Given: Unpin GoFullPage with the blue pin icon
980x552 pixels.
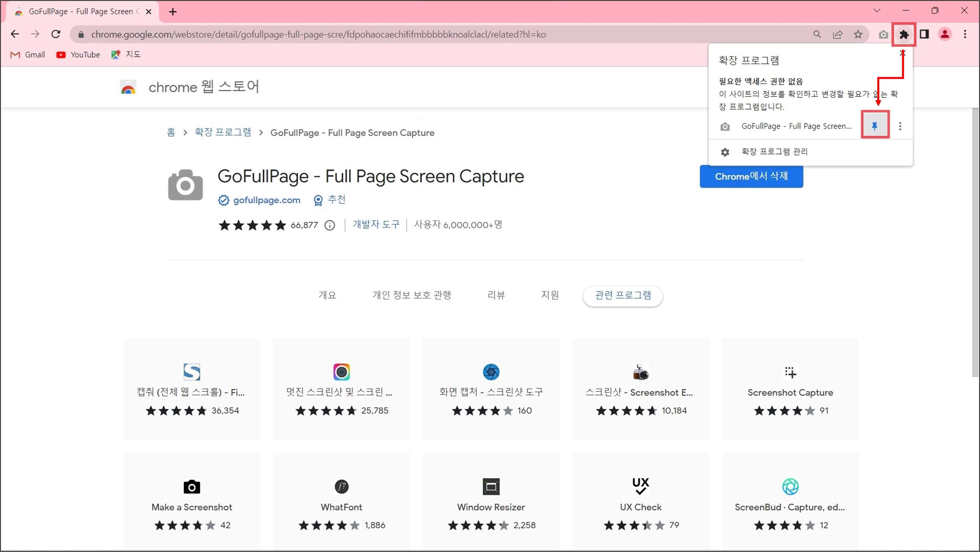Looking at the screenshot, I should pos(875,126).
